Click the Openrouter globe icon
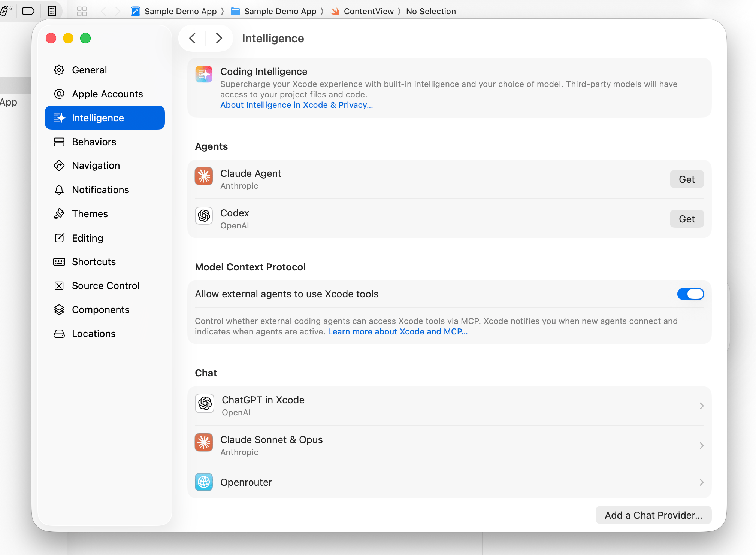The height and width of the screenshot is (555, 756). (x=204, y=482)
